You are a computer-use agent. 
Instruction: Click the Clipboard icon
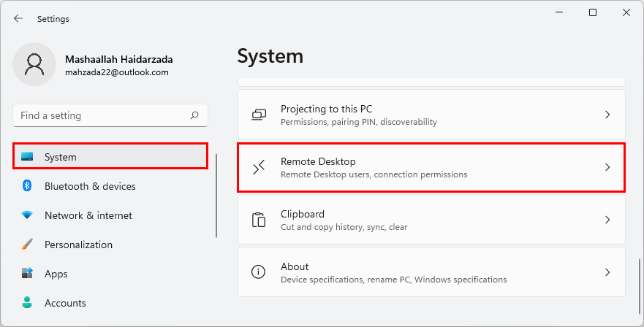258,220
